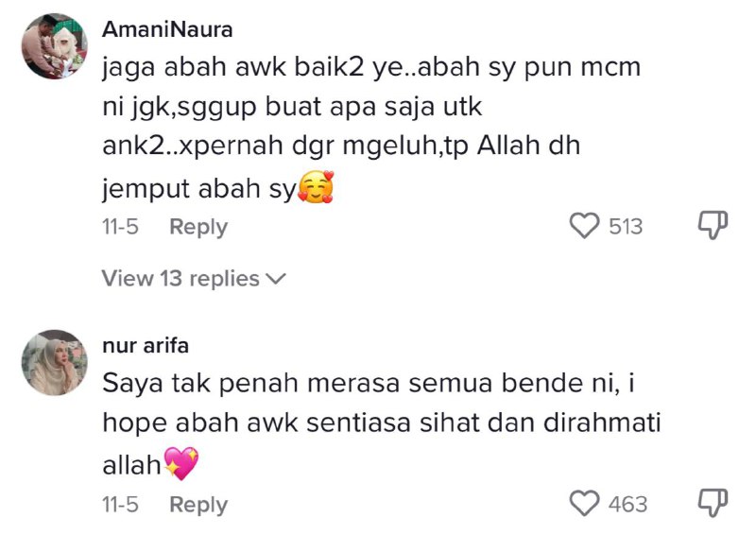Like AmaniNaura's comment with the heart icon

pyautogui.click(x=584, y=226)
